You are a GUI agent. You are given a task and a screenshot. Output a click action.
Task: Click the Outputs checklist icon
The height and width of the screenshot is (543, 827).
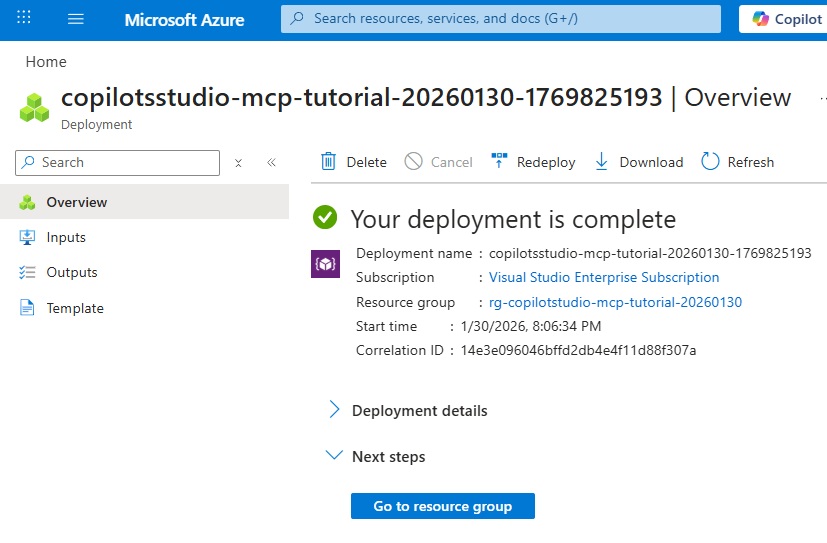pyautogui.click(x=27, y=273)
